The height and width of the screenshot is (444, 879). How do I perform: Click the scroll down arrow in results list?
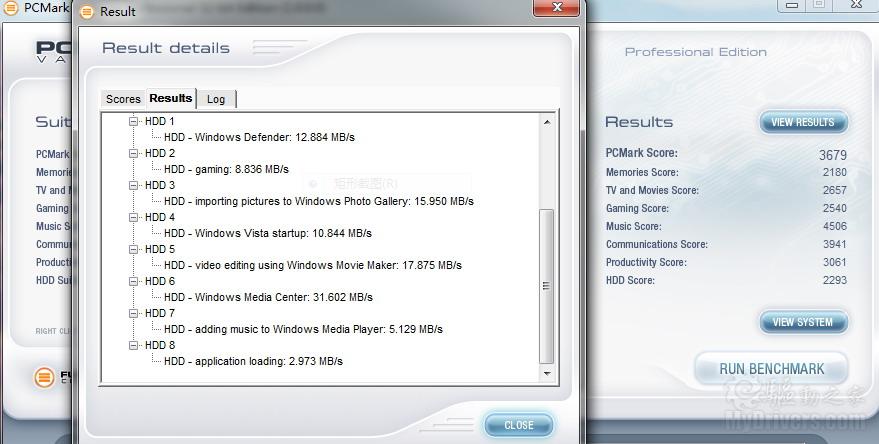(x=547, y=373)
